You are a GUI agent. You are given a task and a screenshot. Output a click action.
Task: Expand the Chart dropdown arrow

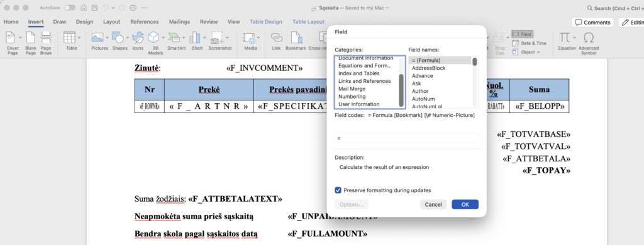(x=204, y=38)
